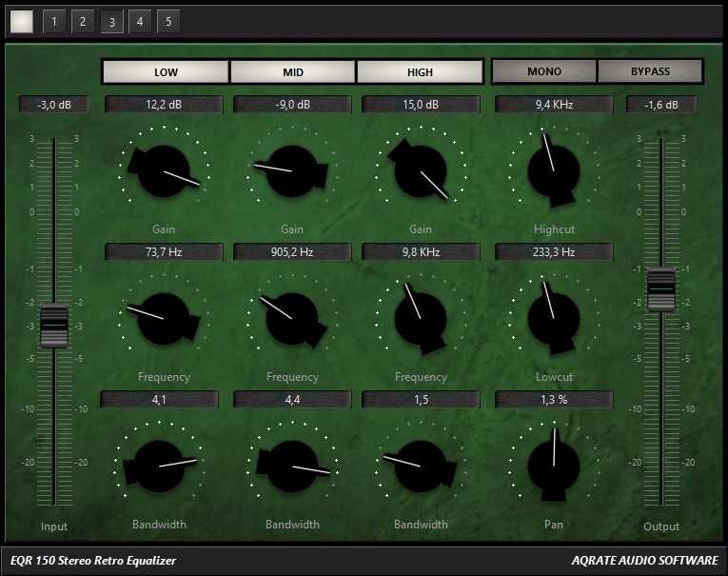Click the Mid band Gain knob
Screen dimensions: 728x576
coord(292,171)
